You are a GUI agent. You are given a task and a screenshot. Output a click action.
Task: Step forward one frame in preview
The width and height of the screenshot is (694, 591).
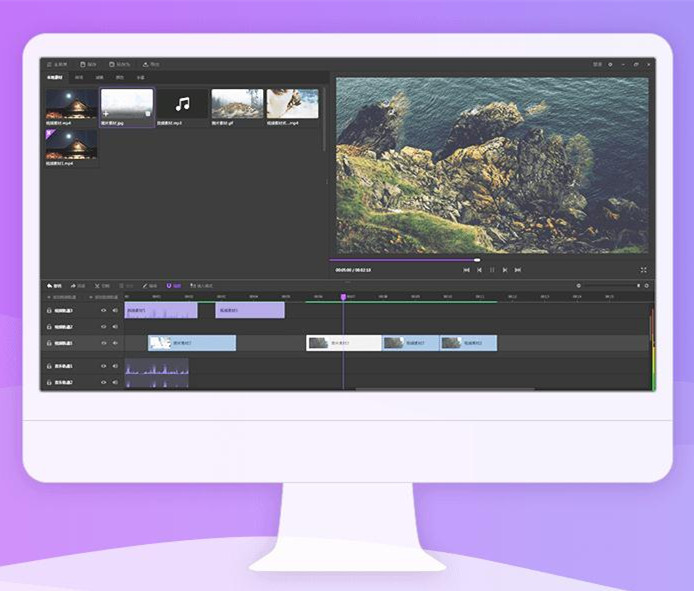point(505,270)
